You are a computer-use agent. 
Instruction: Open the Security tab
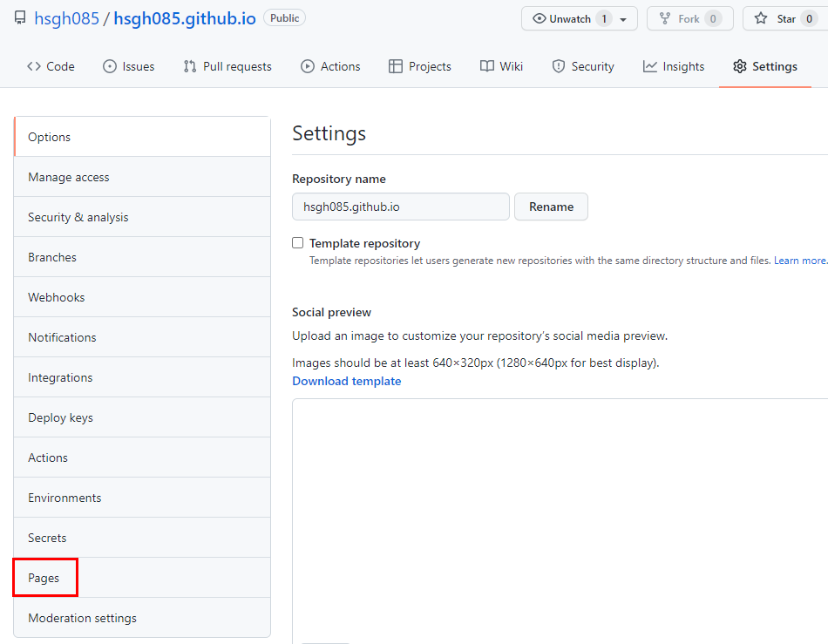(583, 66)
